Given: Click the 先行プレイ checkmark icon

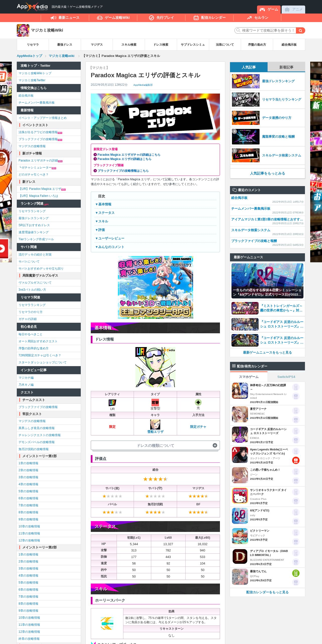Looking at the screenshot, I should 151,18.
